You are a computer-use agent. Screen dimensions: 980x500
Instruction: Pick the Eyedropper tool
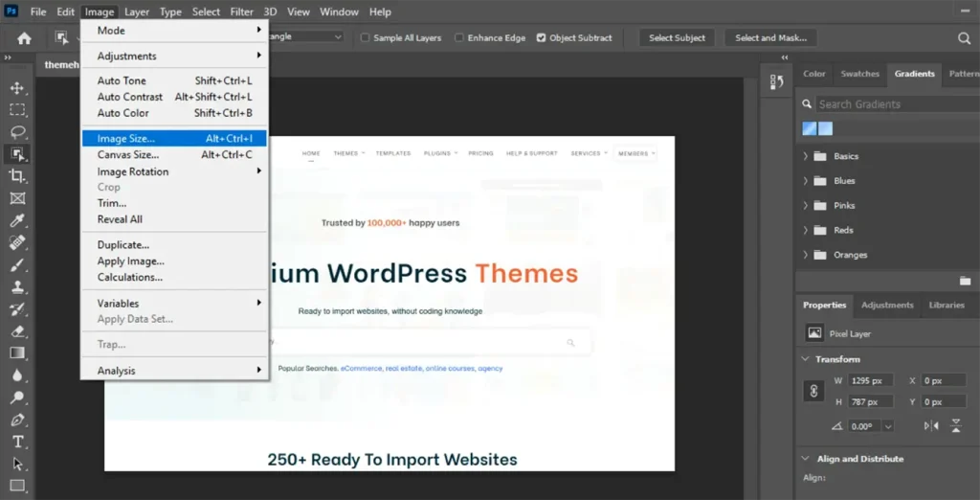(x=17, y=220)
